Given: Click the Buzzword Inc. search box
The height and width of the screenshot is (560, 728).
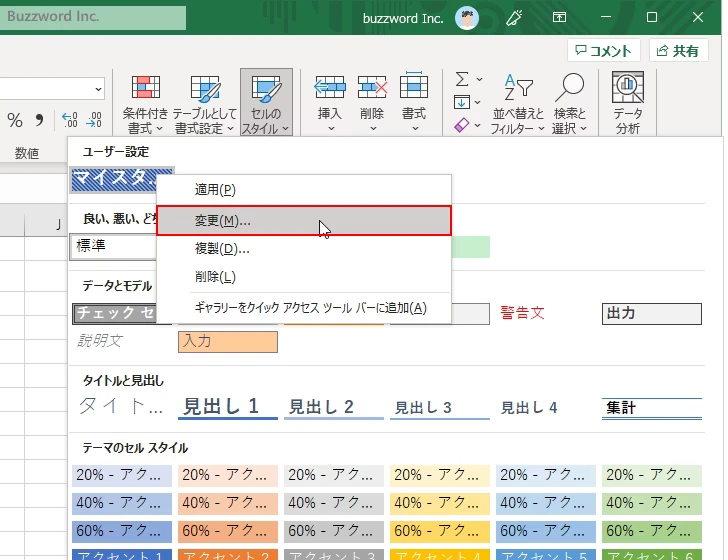Looking at the screenshot, I should click(x=93, y=17).
